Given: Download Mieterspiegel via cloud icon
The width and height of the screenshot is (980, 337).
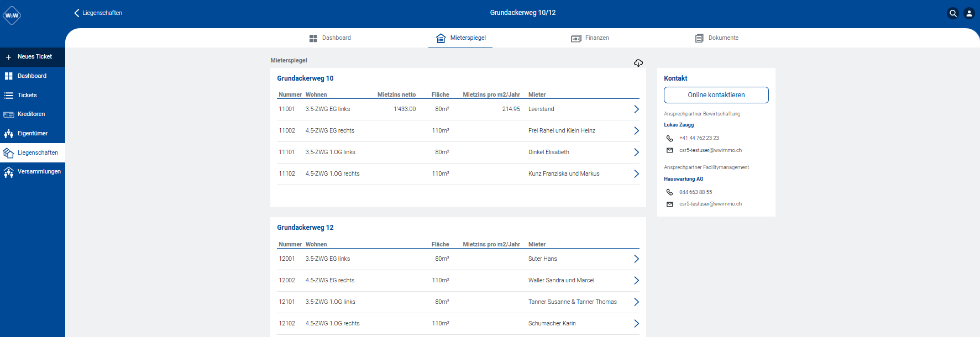Looking at the screenshot, I should (x=638, y=63).
